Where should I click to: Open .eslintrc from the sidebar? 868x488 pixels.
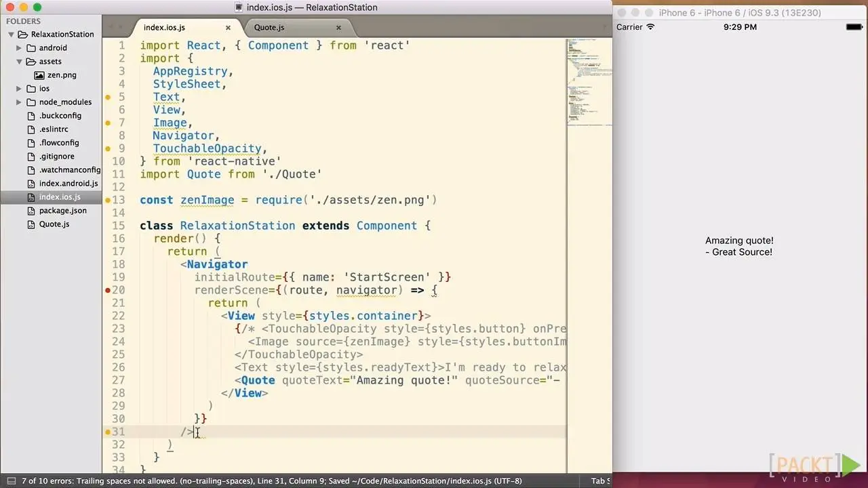click(54, 129)
